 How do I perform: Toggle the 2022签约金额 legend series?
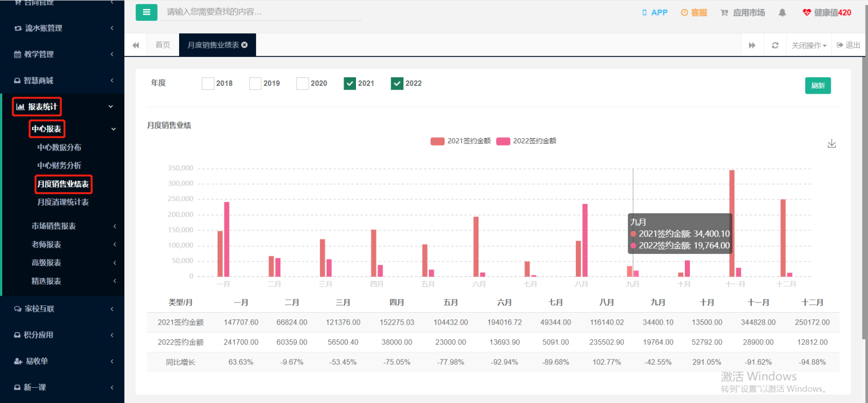pos(526,141)
